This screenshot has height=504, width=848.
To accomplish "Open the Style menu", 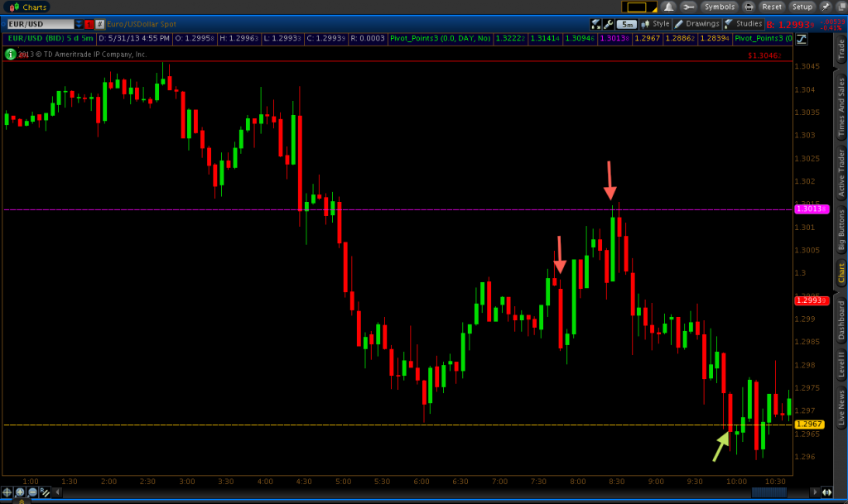I will tap(656, 24).
